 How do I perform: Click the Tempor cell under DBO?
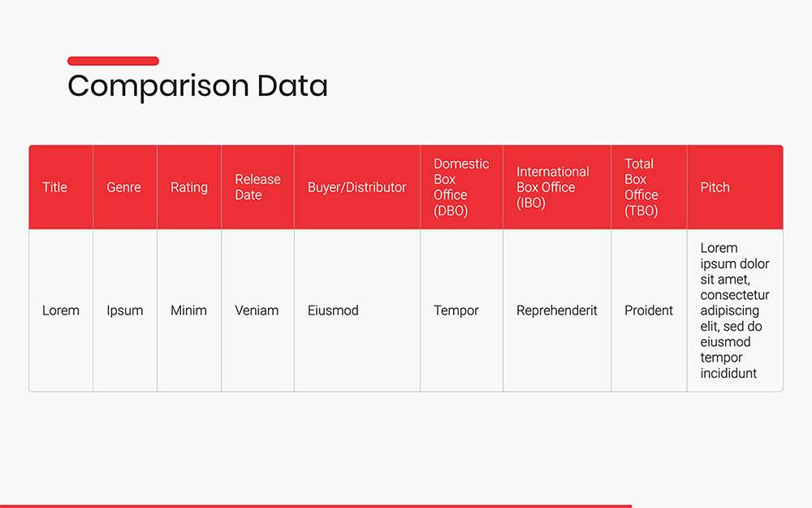coord(456,310)
